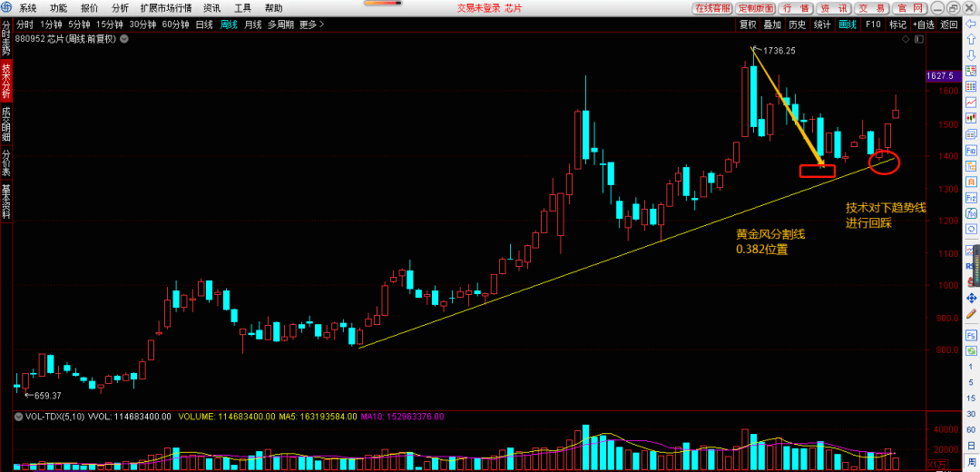Toggle 叠加 overlay on the chart
The width and height of the screenshot is (980, 472).
[x=772, y=25]
